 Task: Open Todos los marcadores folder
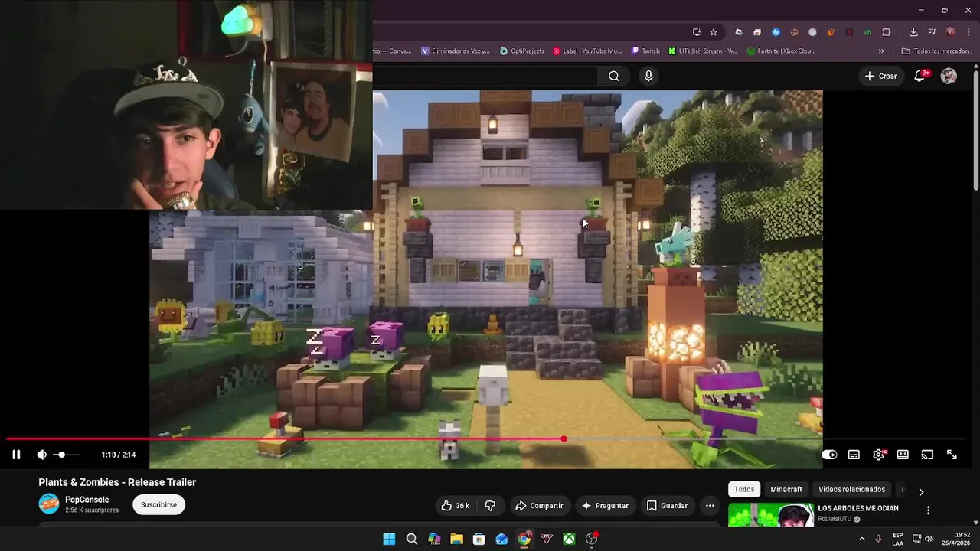click(937, 51)
